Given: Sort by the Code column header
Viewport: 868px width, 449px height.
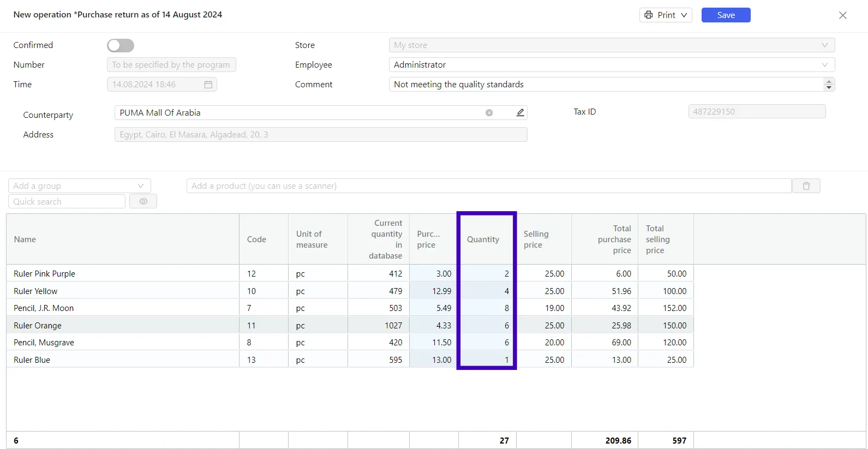Looking at the screenshot, I should click(264, 240).
